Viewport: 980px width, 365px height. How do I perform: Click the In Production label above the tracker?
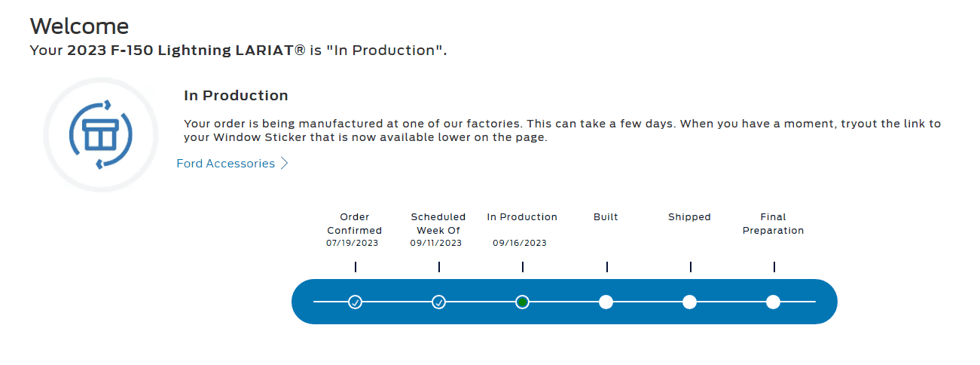[x=522, y=217]
